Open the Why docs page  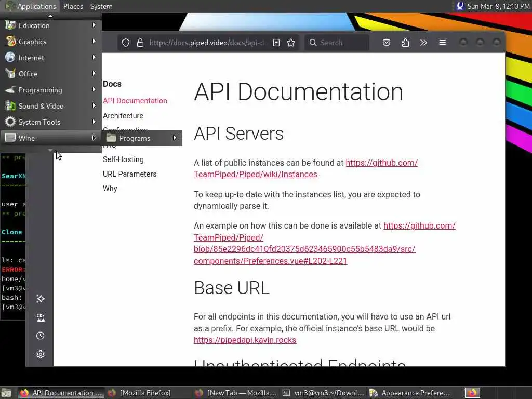coord(110,189)
